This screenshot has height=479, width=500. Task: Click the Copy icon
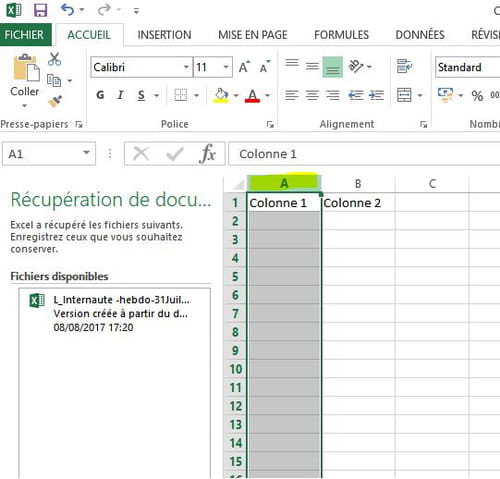[x=54, y=80]
